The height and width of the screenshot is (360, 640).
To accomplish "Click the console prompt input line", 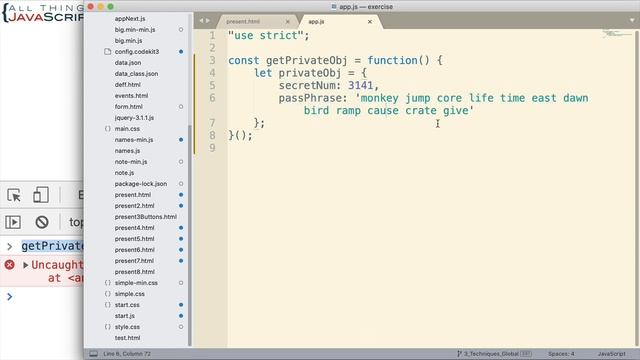I will [x=45, y=297].
